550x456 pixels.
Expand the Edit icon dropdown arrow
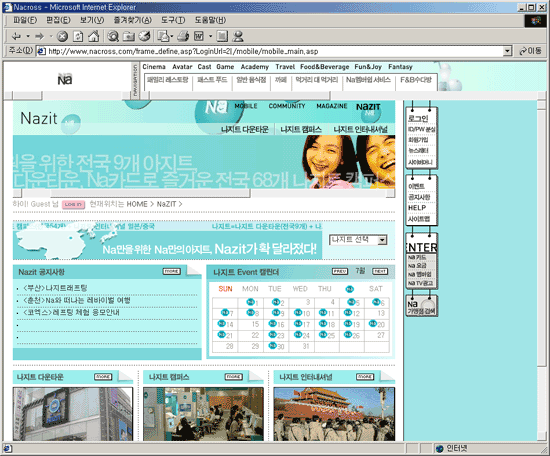pos(210,36)
